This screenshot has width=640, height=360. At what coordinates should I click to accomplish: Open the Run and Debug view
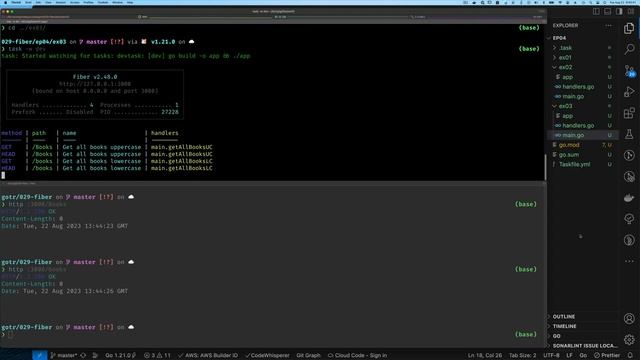pos(629,92)
